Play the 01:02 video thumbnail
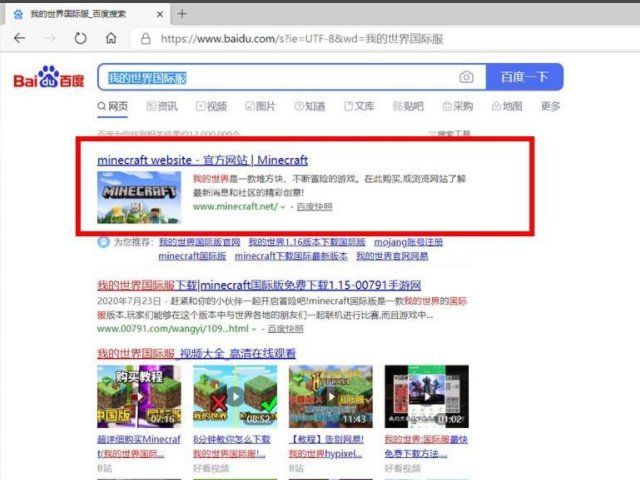The height and width of the screenshot is (480, 640). 427,396
